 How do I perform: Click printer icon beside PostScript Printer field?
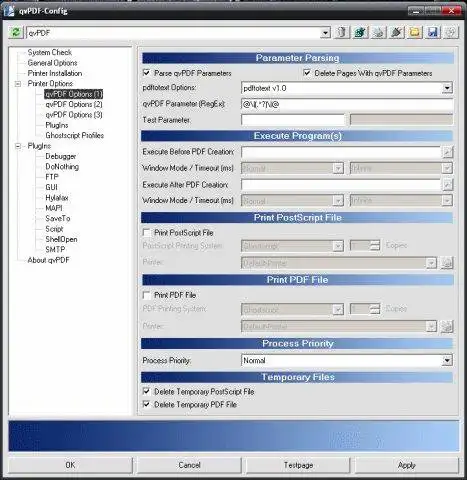447,263
